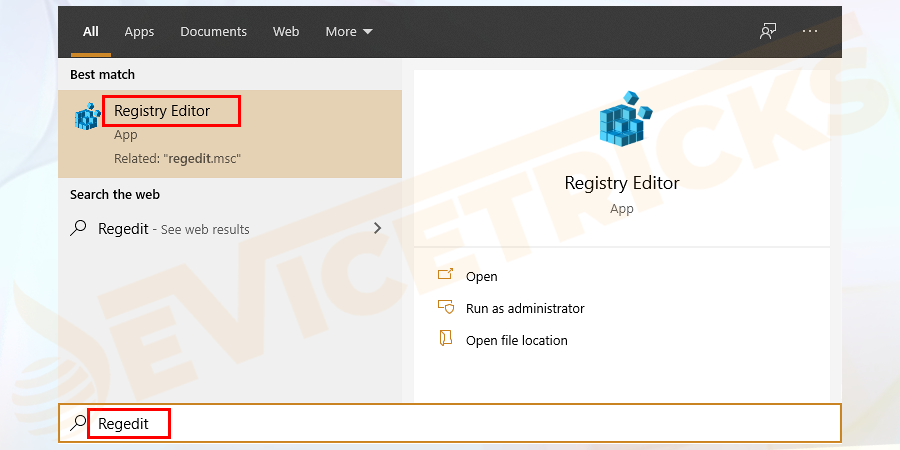Viewport: 900px width, 450px height.
Task: Switch to the Web tab
Action: coord(286,32)
